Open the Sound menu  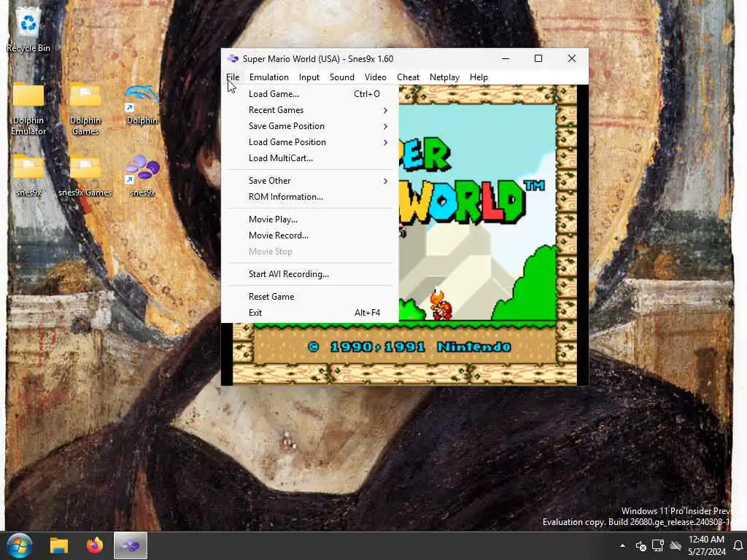click(x=341, y=77)
